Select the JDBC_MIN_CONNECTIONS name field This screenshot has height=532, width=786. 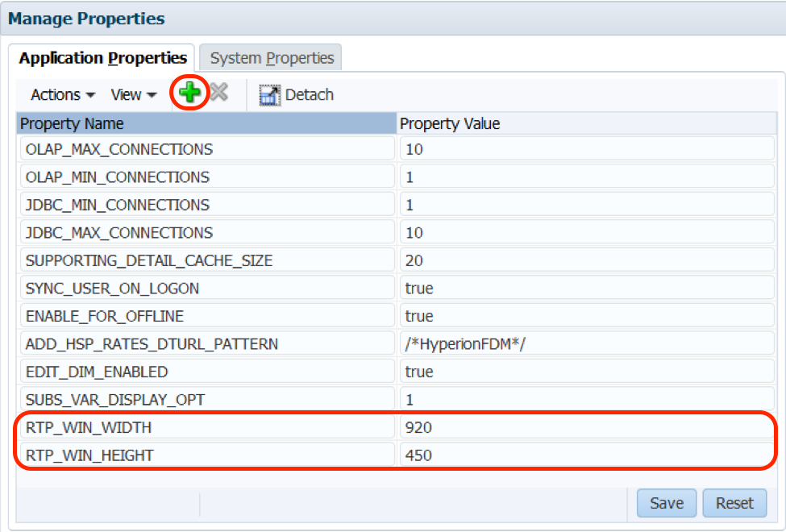[206, 205]
